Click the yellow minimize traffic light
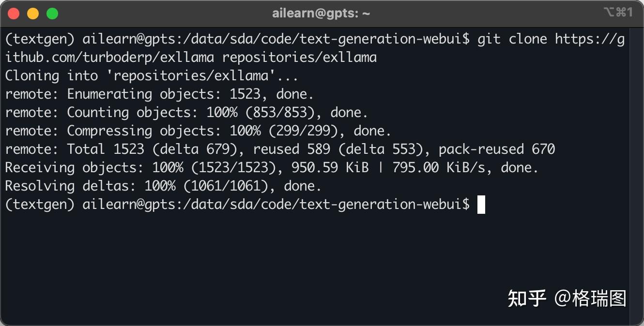This screenshot has height=326, width=644. 32,13
